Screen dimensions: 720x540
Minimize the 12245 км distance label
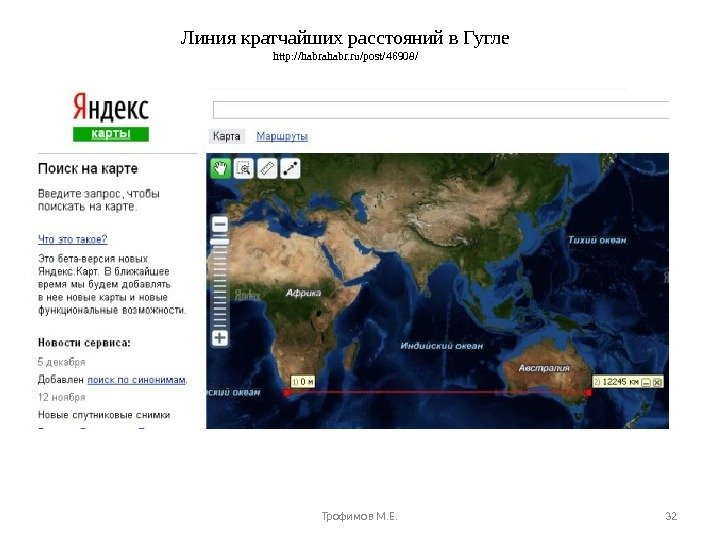[x=646, y=382]
